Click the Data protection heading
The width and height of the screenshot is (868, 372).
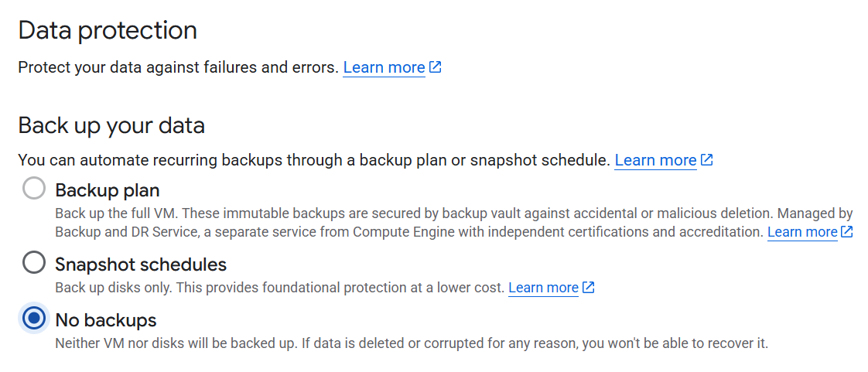tap(108, 30)
